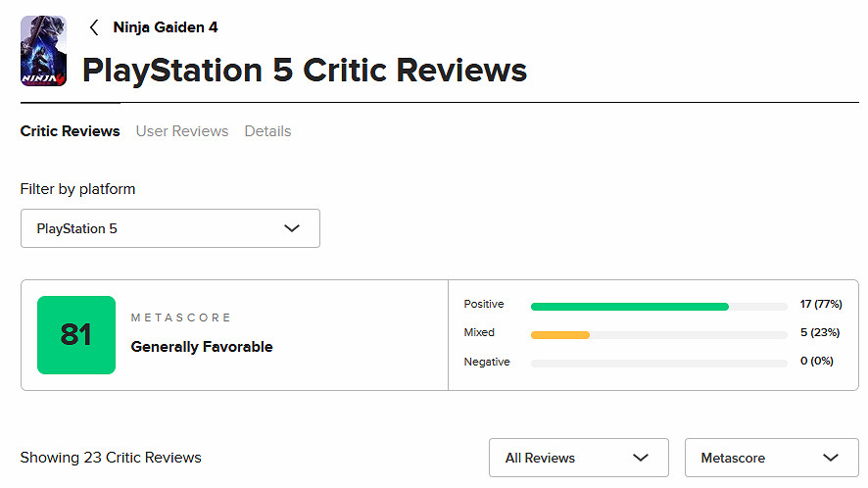Click the chevron in the All Reviews dropdown
Image resolution: width=868 pixels, height=488 pixels.
(x=641, y=458)
